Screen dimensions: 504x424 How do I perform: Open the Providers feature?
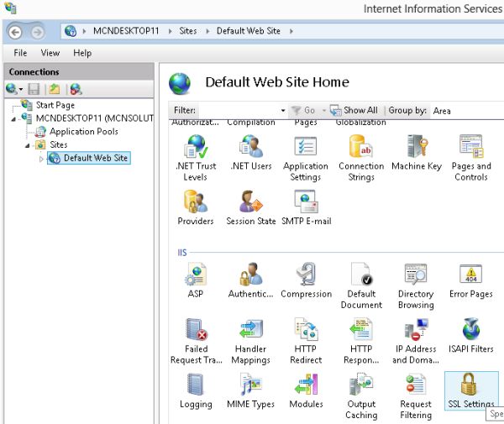(196, 207)
